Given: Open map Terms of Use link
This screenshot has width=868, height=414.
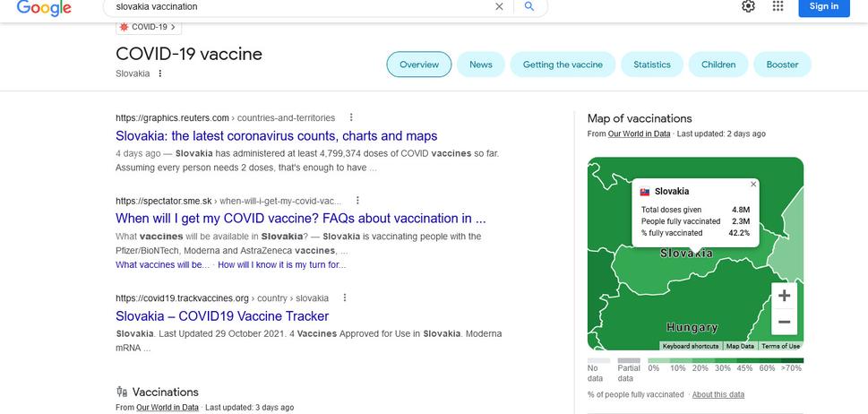Looking at the screenshot, I should [780, 346].
